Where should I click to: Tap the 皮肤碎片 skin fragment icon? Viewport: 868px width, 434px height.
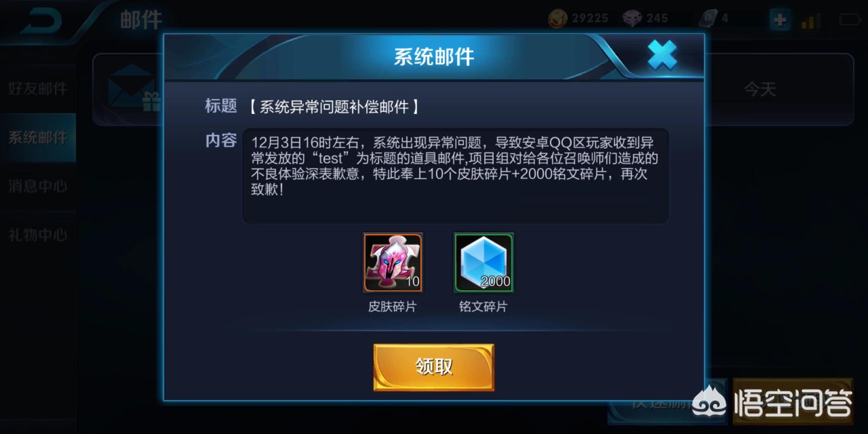pyautogui.click(x=393, y=263)
